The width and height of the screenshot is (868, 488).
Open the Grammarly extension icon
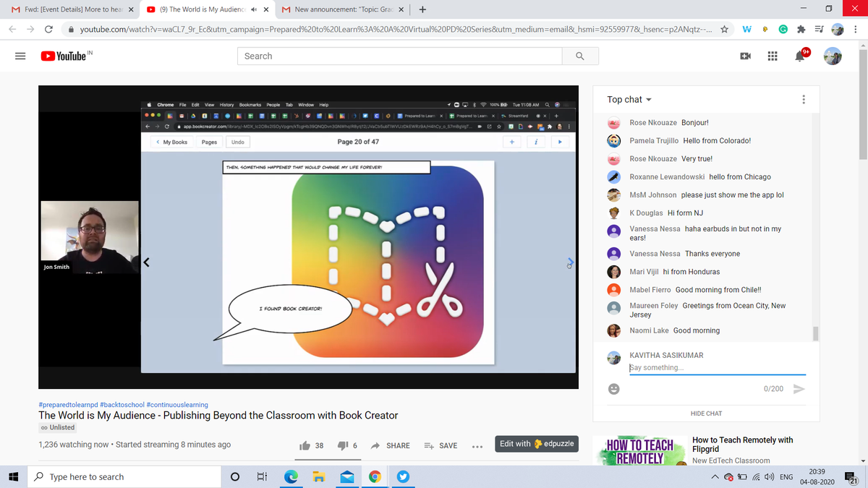click(783, 29)
